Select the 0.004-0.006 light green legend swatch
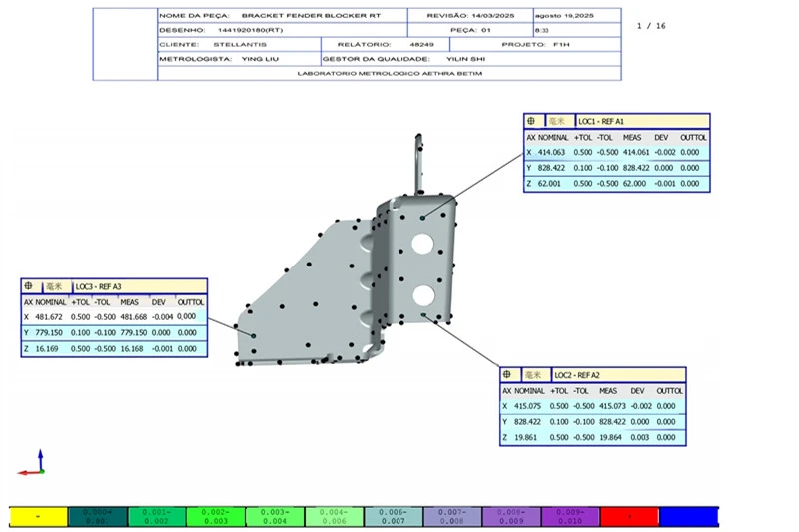 pyautogui.click(x=335, y=517)
